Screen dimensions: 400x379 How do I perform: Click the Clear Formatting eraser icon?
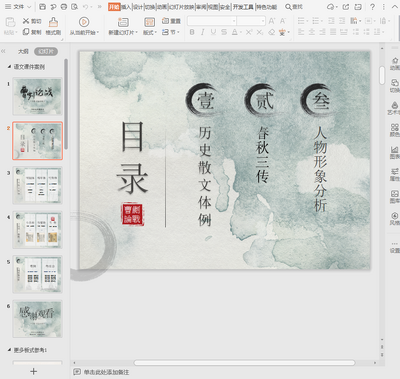272,32
